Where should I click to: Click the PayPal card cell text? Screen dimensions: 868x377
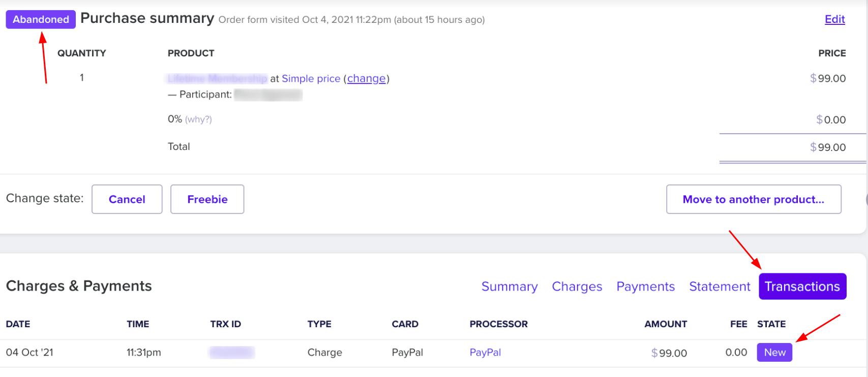407,352
